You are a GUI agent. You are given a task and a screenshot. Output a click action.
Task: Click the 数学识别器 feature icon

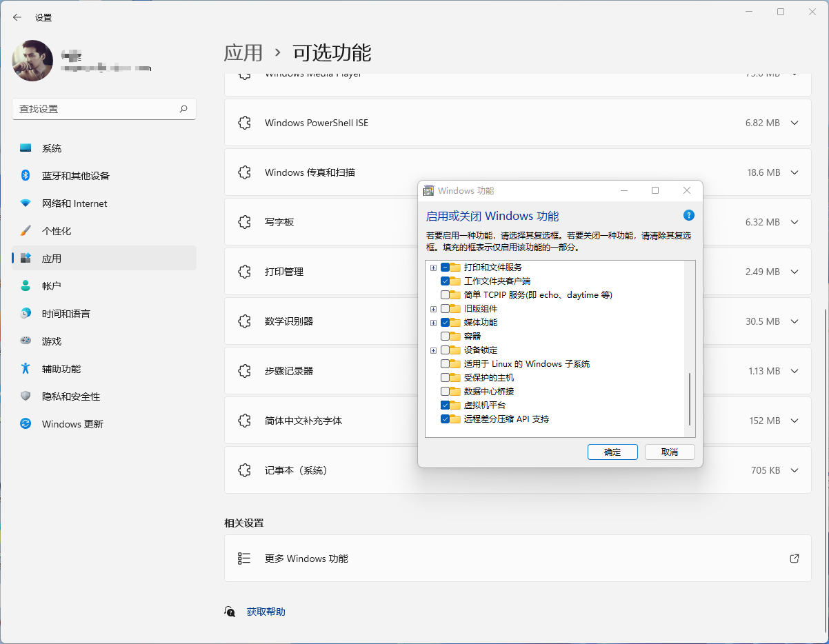tap(244, 321)
